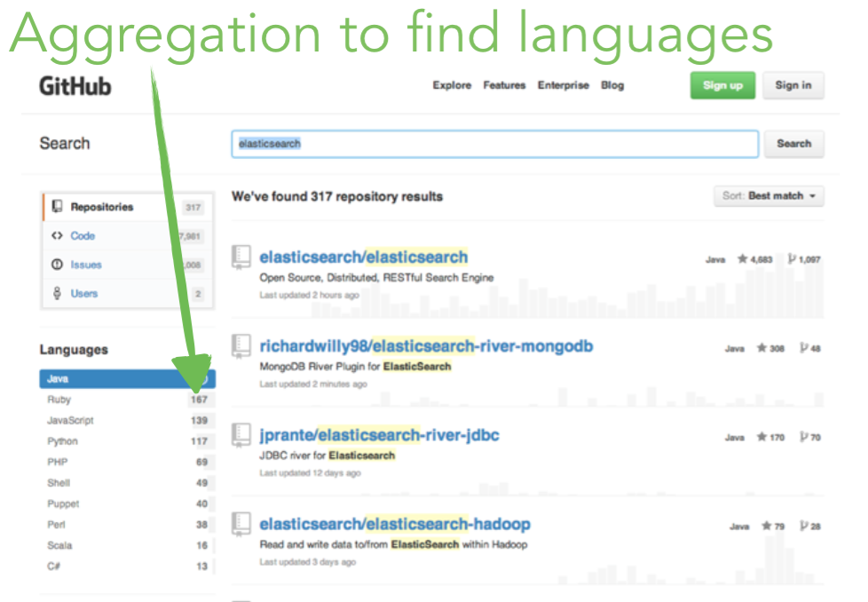Click the fork count 28

810,527
